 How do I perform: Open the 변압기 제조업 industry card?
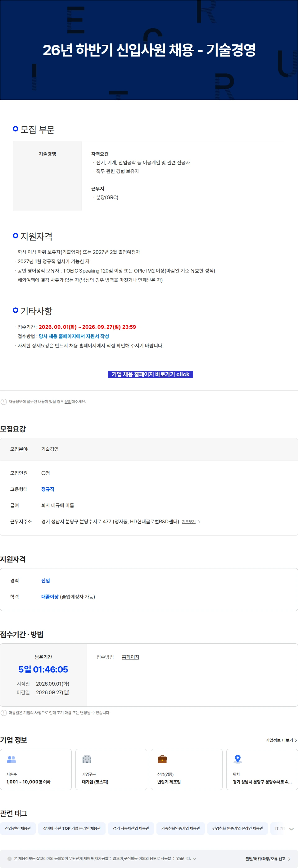point(187,769)
